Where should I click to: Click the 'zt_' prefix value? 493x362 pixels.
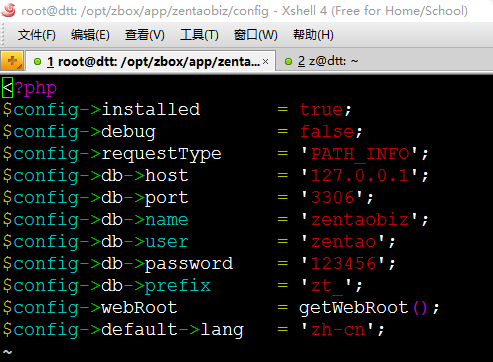coord(327,287)
